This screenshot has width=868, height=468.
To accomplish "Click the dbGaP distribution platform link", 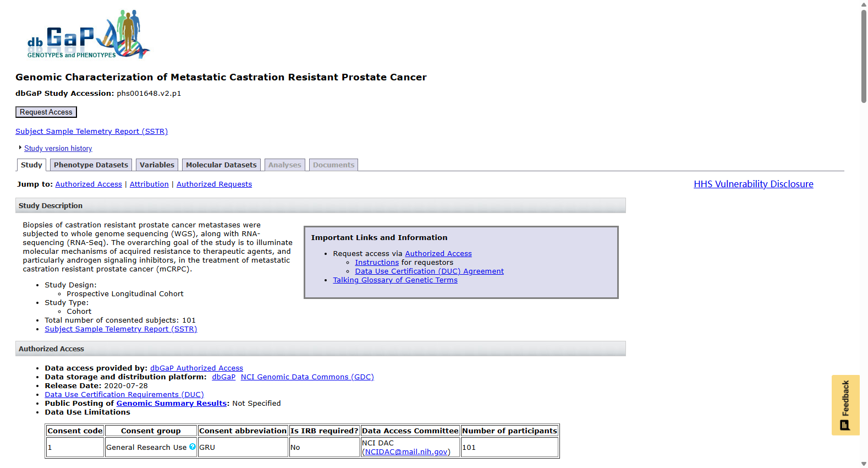I will point(223,377).
